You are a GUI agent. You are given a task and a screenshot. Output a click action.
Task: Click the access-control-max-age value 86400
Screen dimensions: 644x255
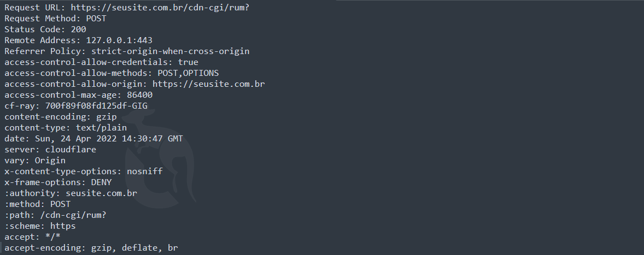coord(139,94)
